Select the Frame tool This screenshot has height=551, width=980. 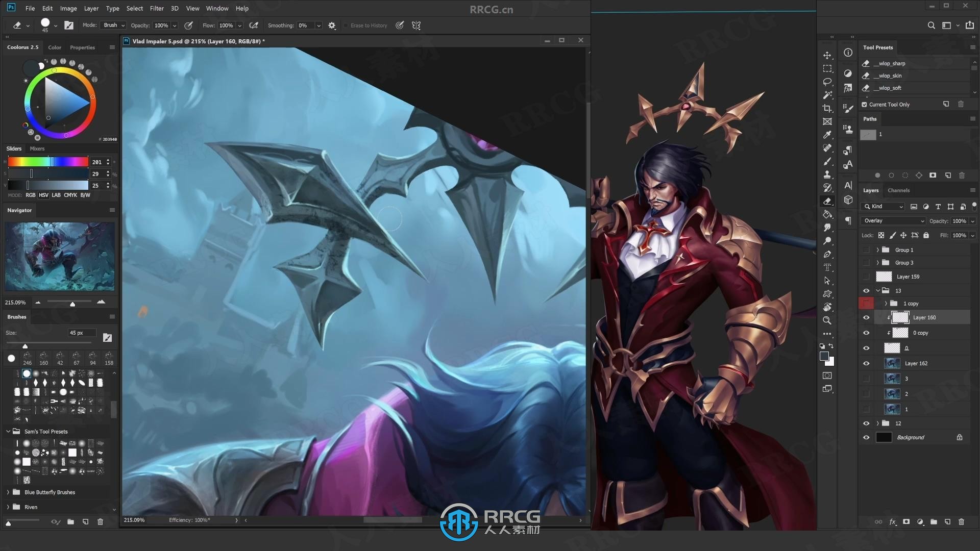[827, 121]
